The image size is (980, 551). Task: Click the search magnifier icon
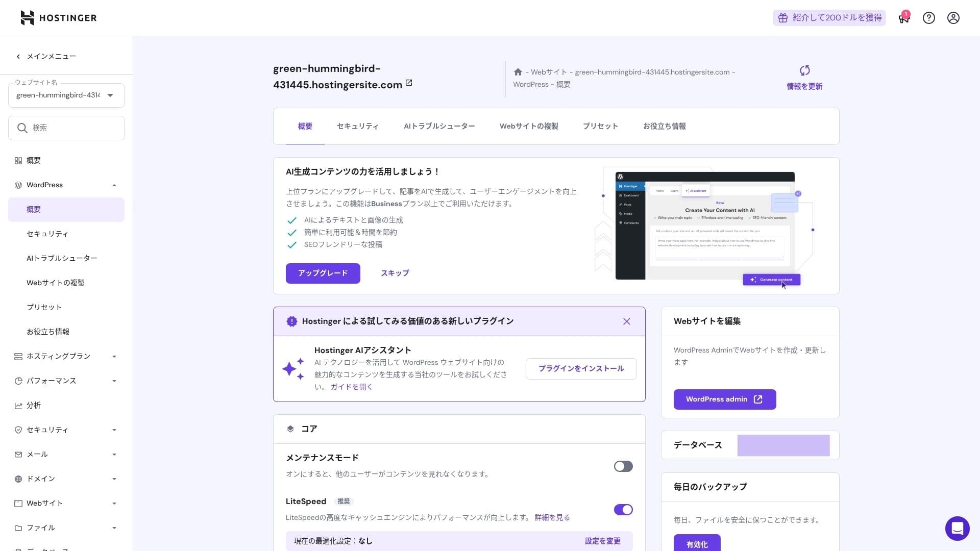point(22,128)
